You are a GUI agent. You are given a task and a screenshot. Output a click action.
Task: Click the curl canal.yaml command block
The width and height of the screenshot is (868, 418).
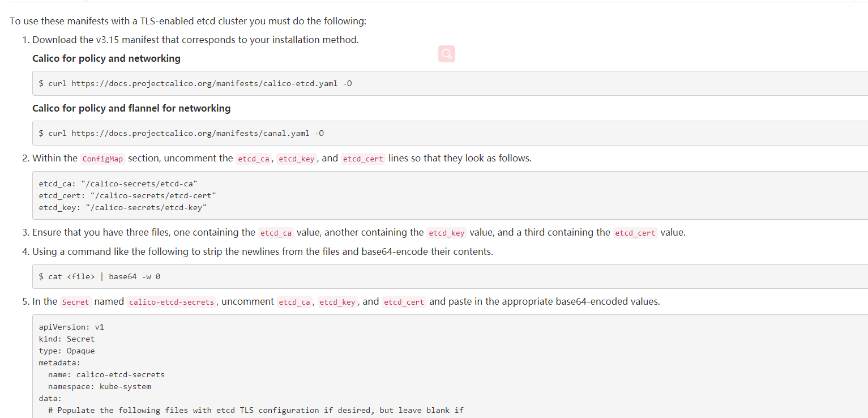click(181, 133)
